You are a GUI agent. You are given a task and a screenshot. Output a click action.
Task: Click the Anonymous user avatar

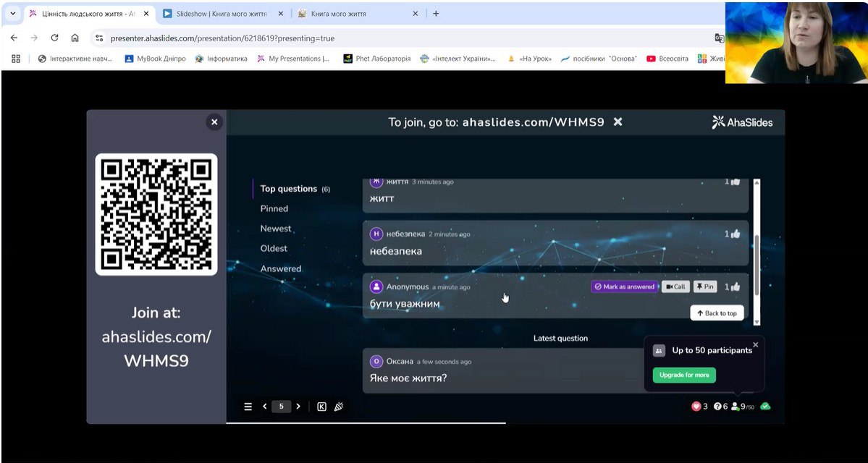(x=376, y=286)
